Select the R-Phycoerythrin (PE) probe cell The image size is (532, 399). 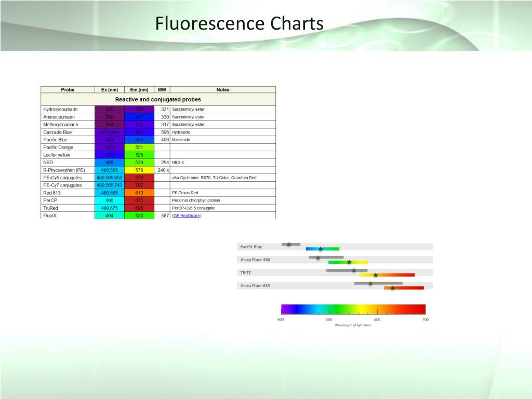68,170
